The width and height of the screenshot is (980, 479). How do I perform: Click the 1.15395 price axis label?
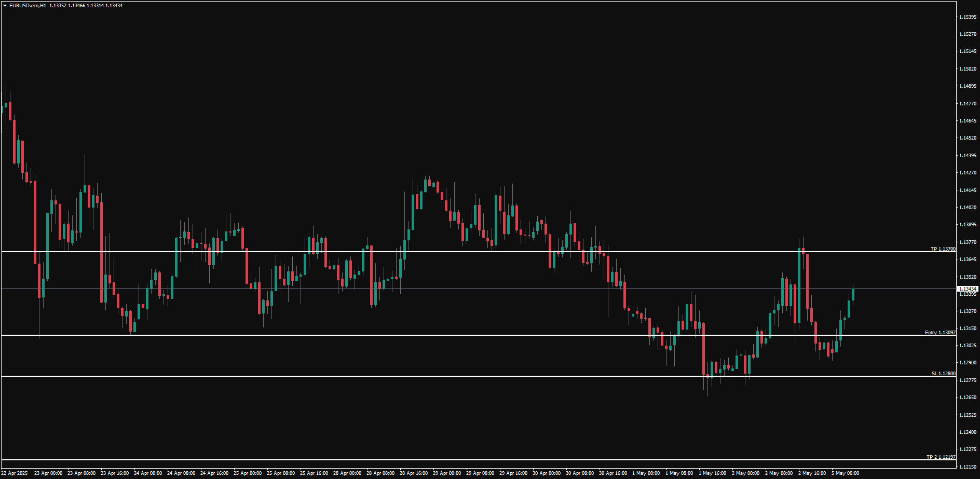click(x=968, y=17)
